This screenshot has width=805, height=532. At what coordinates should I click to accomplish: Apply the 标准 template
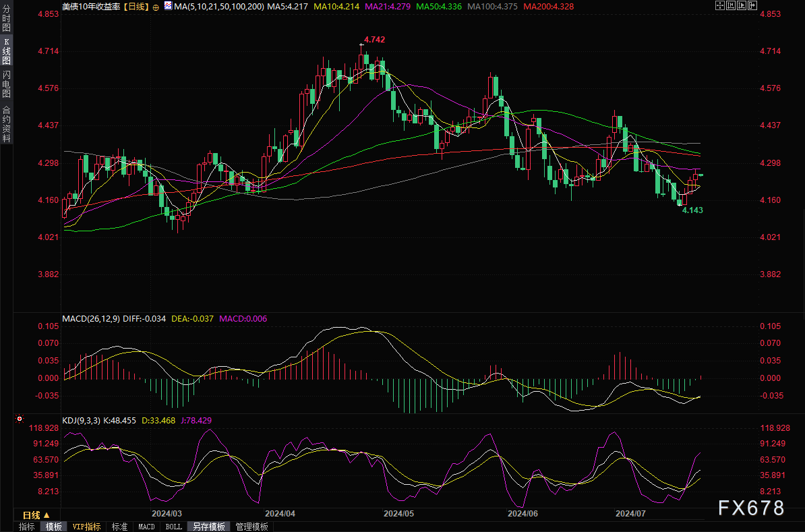[x=119, y=527]
